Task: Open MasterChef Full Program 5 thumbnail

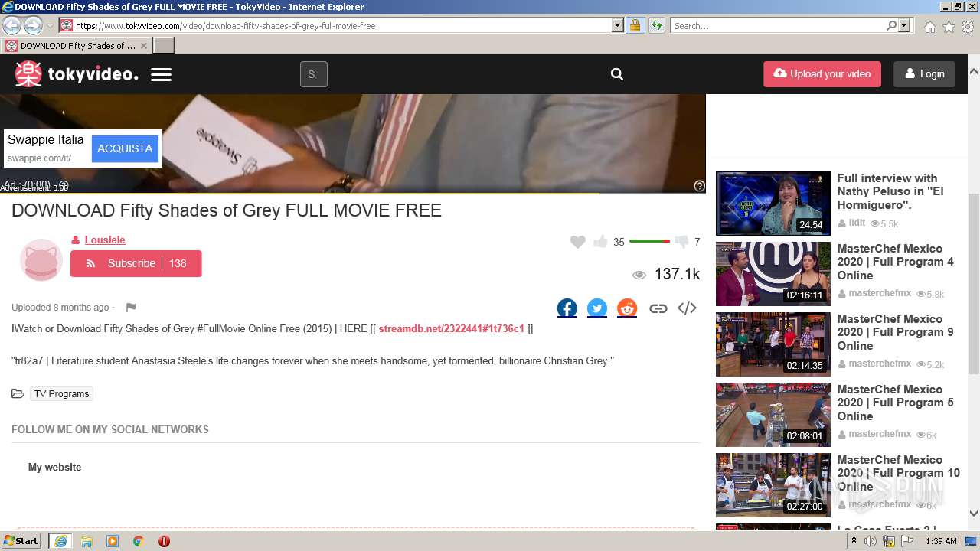Action: (773, 415)
